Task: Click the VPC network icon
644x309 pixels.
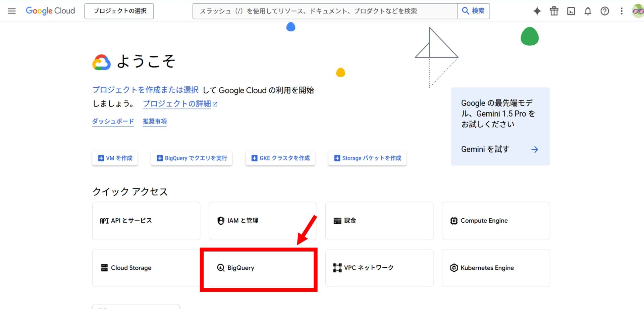Action: click(x=337, y=268)
